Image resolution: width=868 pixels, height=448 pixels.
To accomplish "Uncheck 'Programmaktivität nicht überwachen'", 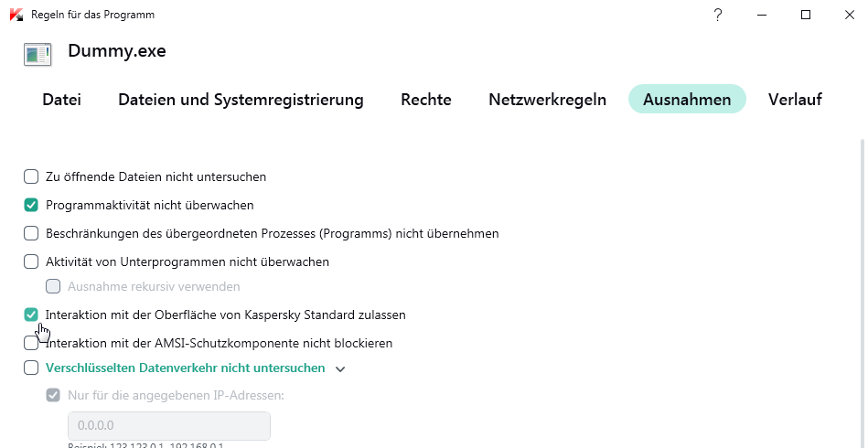I will tap(31, 205).
